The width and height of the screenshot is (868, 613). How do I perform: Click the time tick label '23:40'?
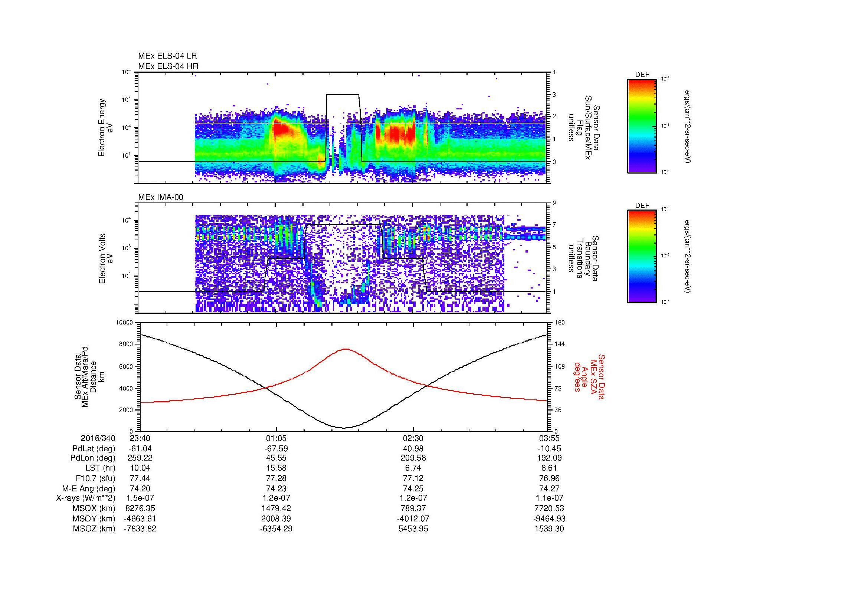coord(140,438)
